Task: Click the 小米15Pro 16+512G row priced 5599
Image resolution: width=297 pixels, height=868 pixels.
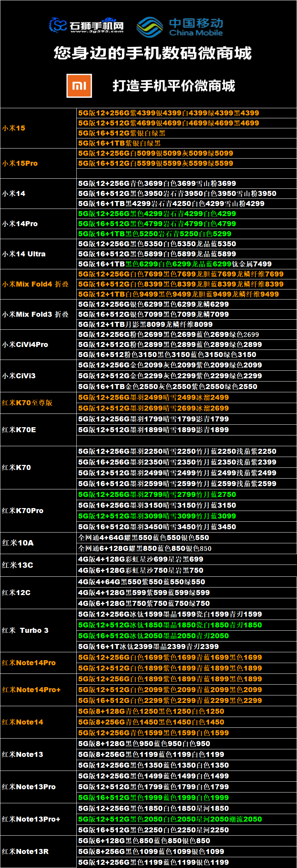Action: (186, 163)
